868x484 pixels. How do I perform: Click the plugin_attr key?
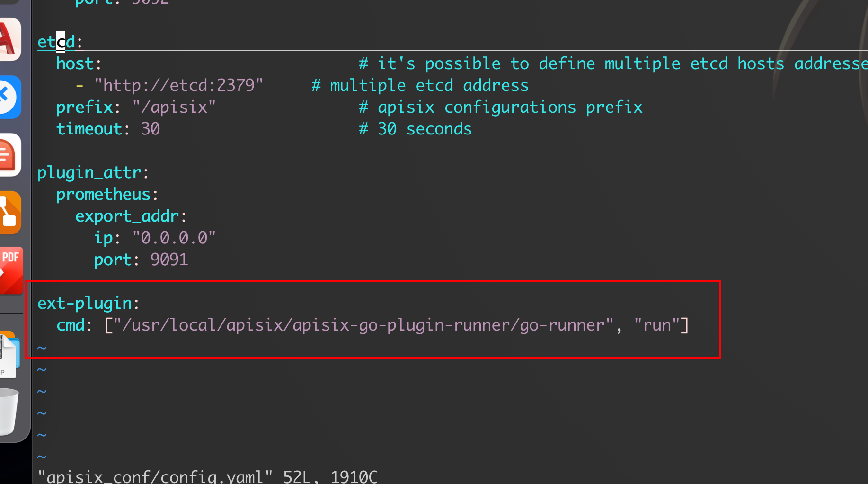point(90,172)
